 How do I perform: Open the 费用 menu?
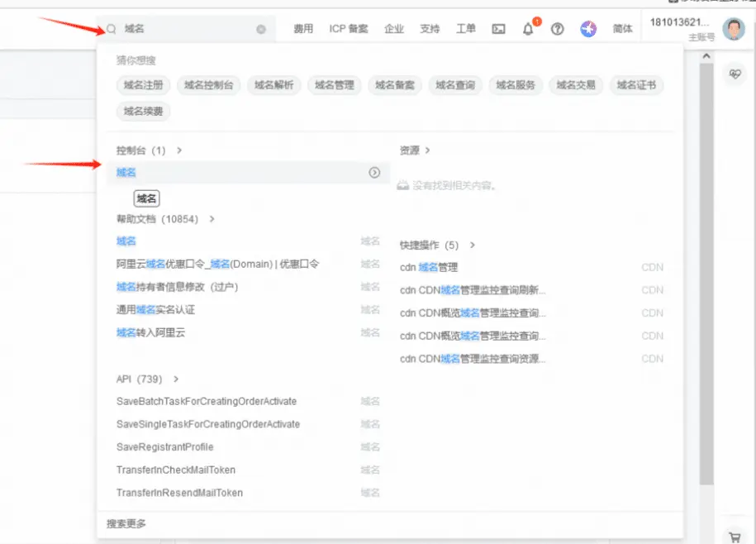tap(303, 29)
